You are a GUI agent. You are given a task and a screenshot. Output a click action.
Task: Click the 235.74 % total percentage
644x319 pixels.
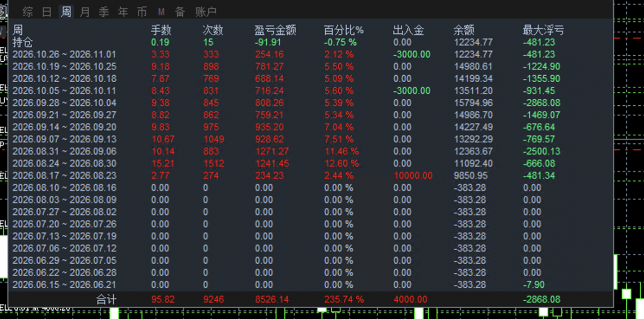[x=343, y=299]
